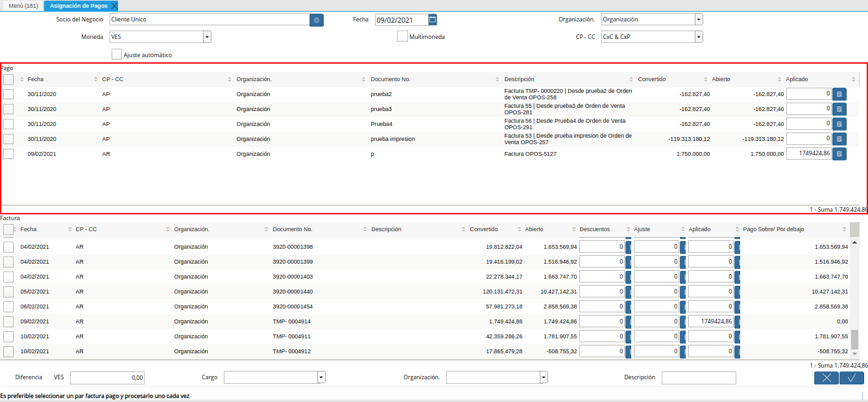Expand the Cargo dropdown at bottom
The image size is (868, 402).
click(x=321, y=377)
